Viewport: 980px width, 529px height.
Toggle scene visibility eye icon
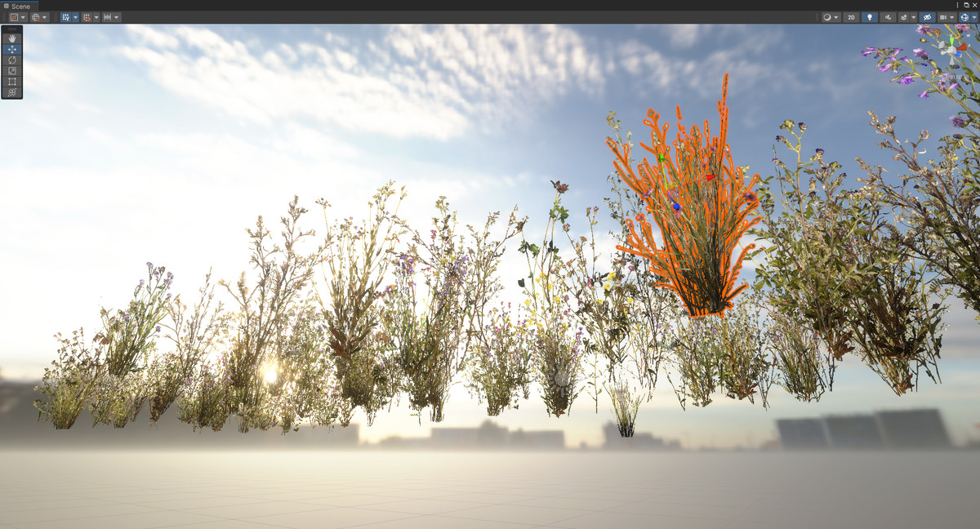pos(927,16)
